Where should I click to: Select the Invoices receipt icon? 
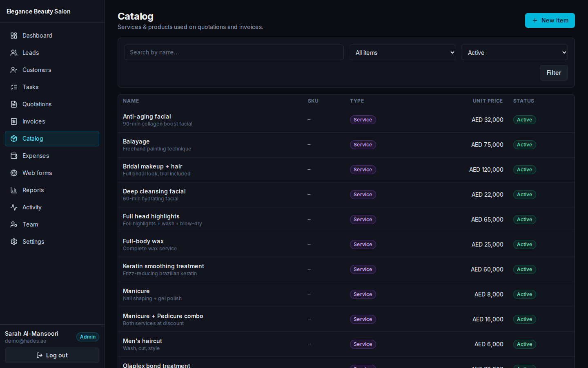tap(14, 121)
